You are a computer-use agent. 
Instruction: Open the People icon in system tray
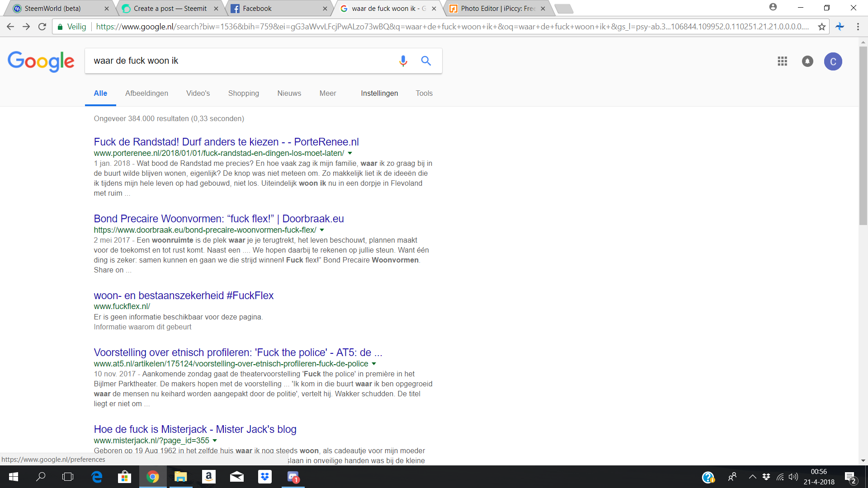(x=732, y=477)
